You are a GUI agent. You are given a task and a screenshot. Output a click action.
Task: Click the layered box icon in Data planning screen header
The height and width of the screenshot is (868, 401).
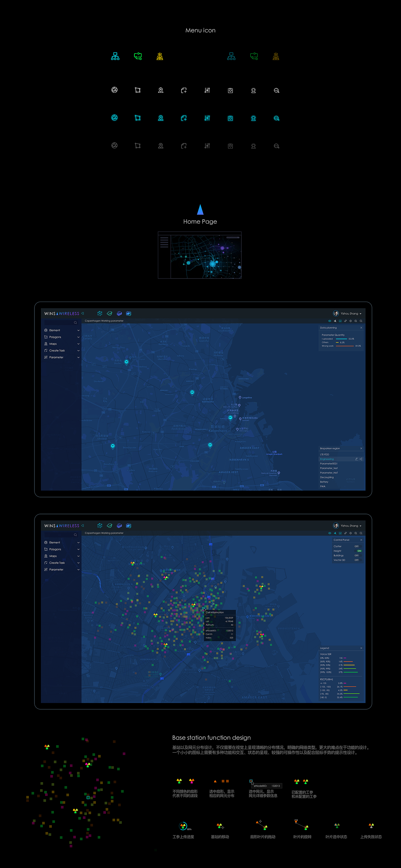coord(119,313)
